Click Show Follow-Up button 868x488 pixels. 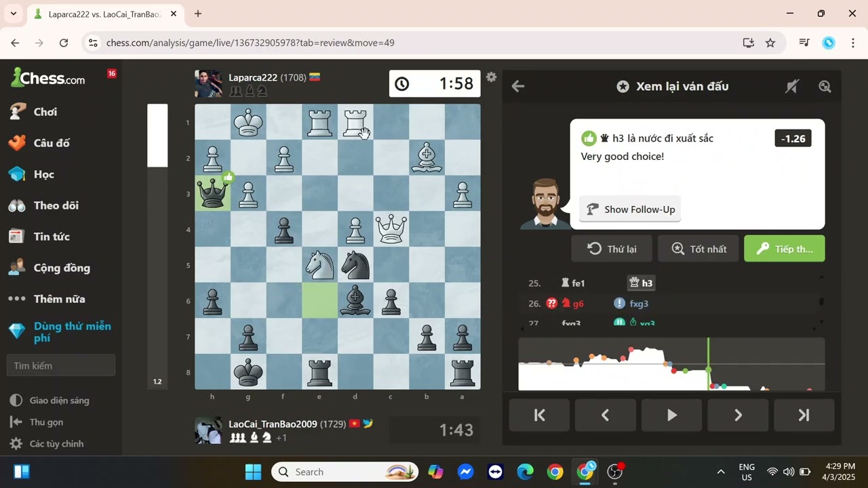tap(630, 209)
